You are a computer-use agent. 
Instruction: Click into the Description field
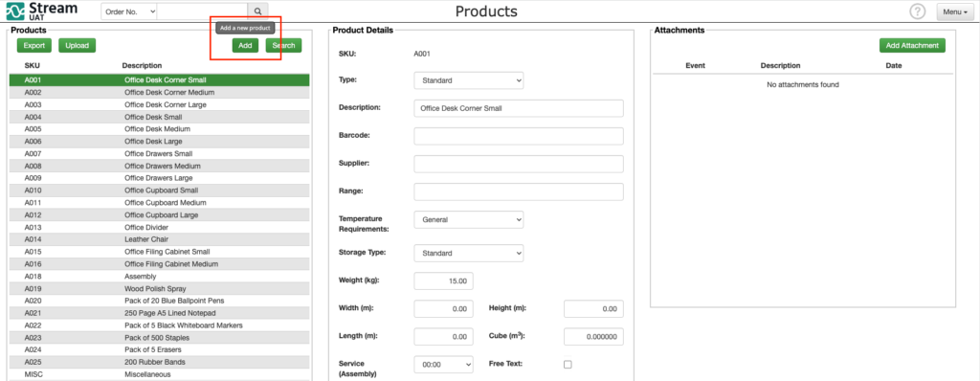pos(519,108)
